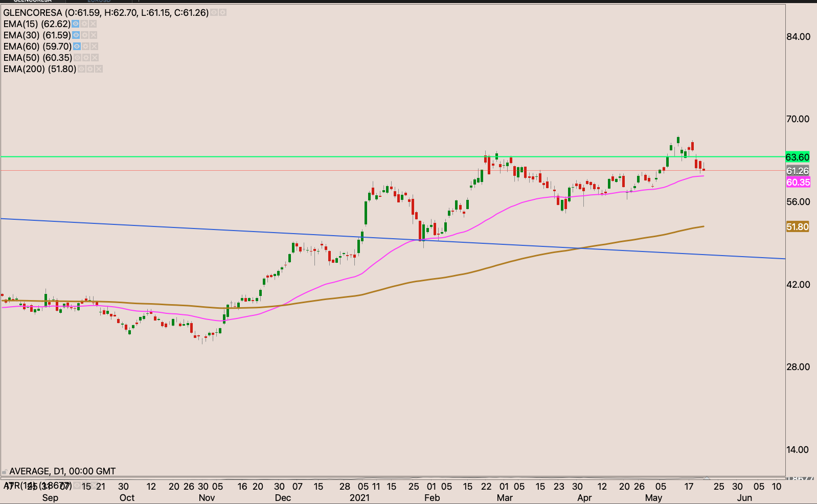Viewport: 817px width, 504px height.
Task: Remove the EMA(50) indicator with X icon
Action: (95, 58)
